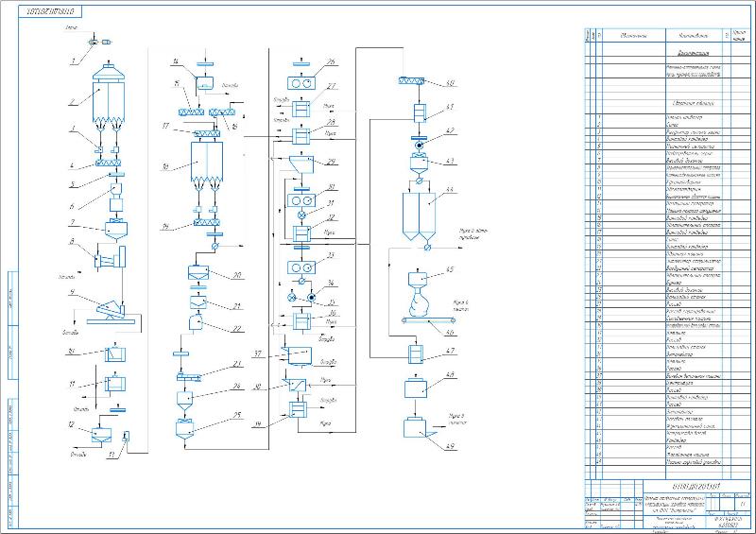Click the diagonal-split box symbol numbered 38
Screen dimensions: 756x534
tap(296, 385)
